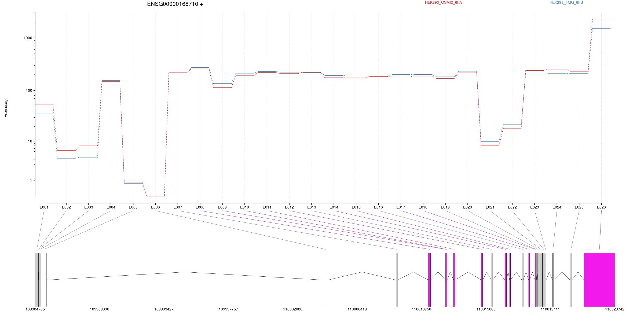This screenshot has height=322, width=644.
Task: Click exon label E013
Action: click(x=312, y=207)
